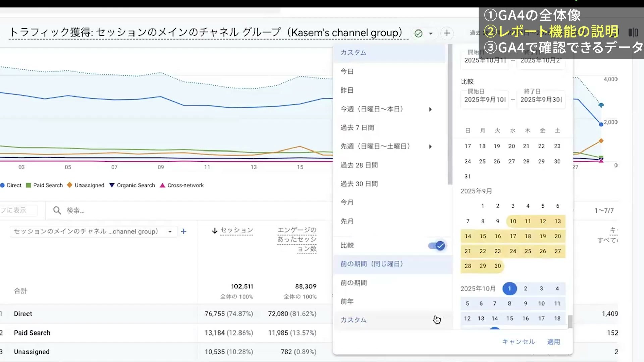
Task: Add a secondary dimension with the blue plus icon
Action: click(184, 231)
